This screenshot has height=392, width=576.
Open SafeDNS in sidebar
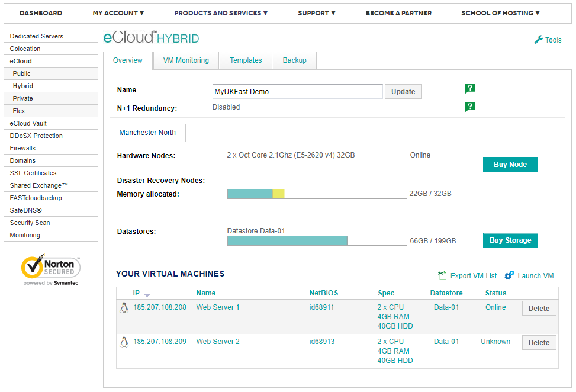click(51, 211)
